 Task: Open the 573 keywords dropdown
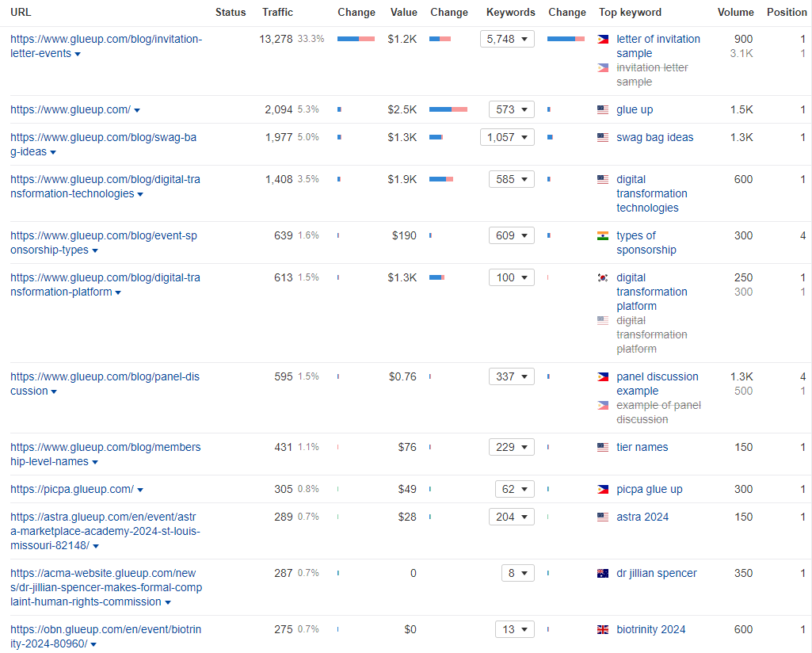pos(511,109)
